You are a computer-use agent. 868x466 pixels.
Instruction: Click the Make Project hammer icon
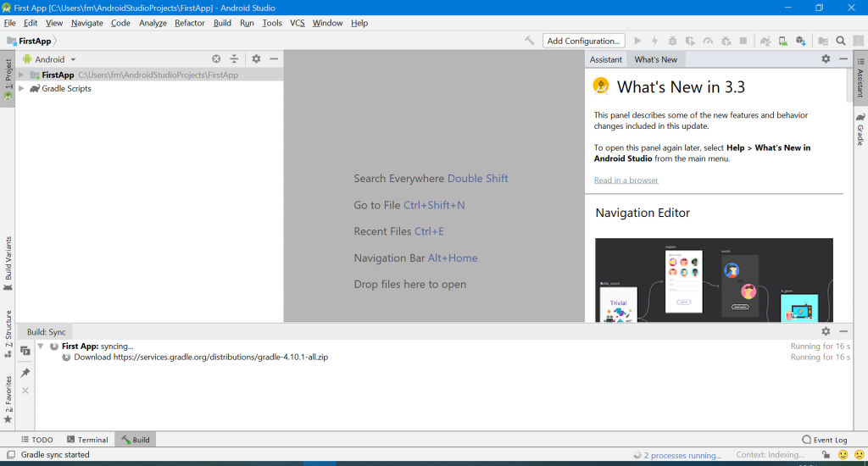pyautogui.click(x=529, y=41)
